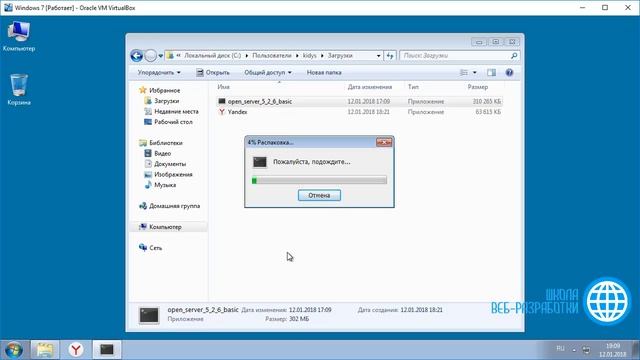The height and width of the screenshot is (360, 640).
Task: Open recent locations dropdown arrow
Action: point(161,56)
